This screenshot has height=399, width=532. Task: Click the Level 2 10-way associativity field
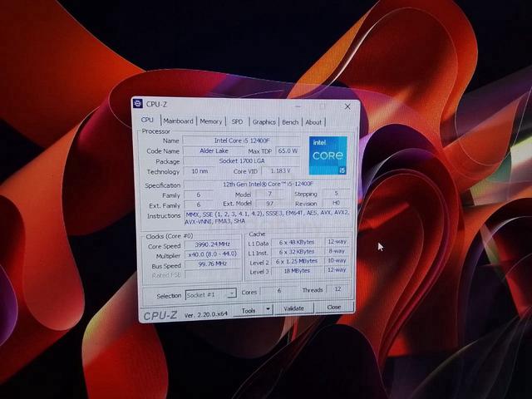pos(337,260)
